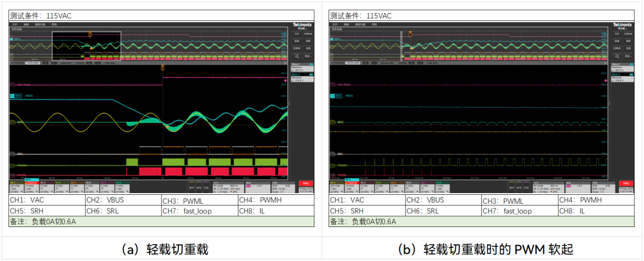Open 更多 more options in left scope

tap(308, 56)
